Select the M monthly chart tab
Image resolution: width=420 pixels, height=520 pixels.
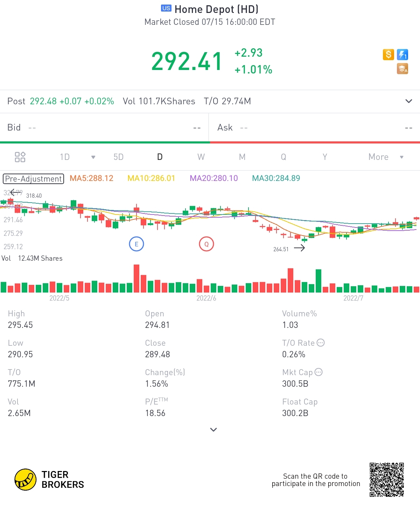pos(242,157)
